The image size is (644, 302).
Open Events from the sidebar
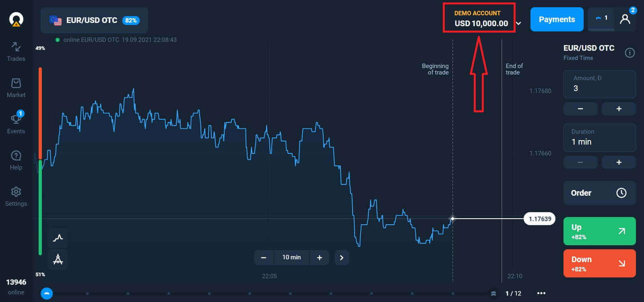coord(16,123)
